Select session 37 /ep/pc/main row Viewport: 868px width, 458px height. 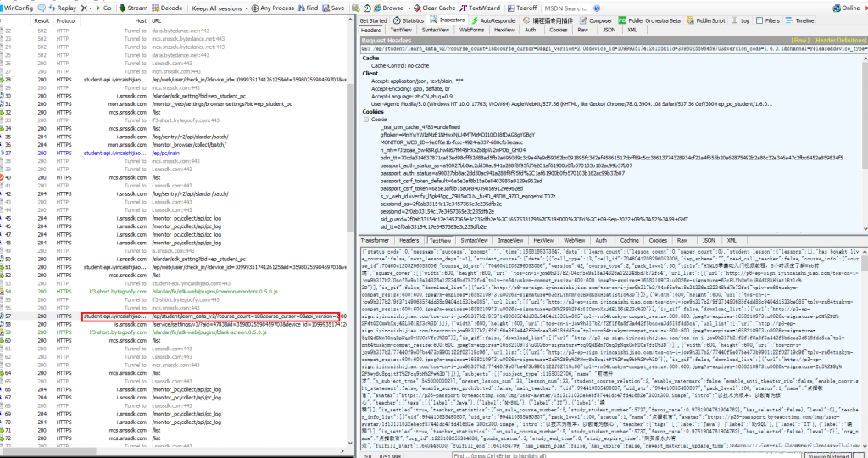[x=173, y=153]
